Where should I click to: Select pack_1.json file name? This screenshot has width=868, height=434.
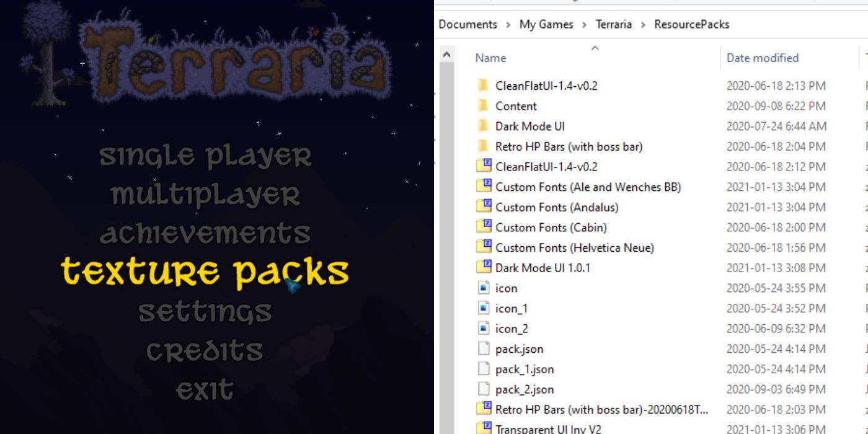tap(525, 369)
